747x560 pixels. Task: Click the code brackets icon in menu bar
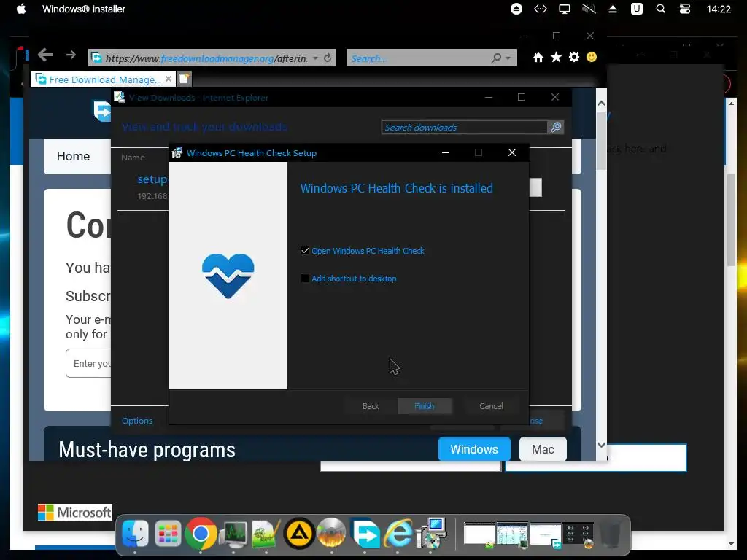point(541,9)
